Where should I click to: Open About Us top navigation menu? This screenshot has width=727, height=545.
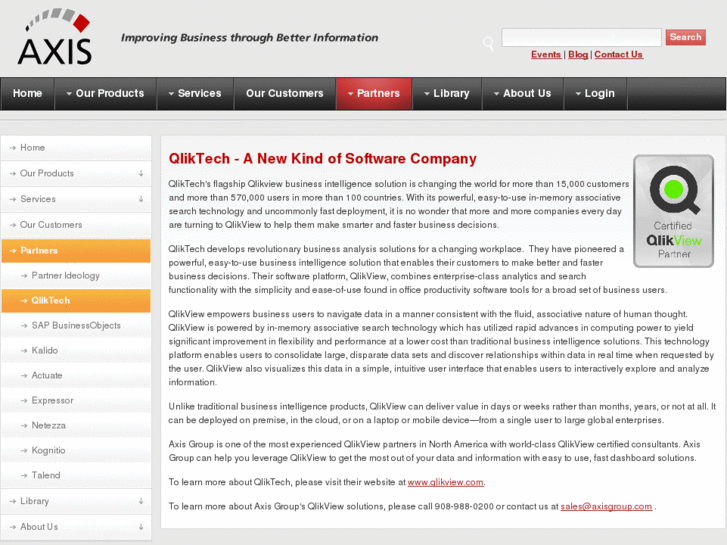(x=523, y=94)
